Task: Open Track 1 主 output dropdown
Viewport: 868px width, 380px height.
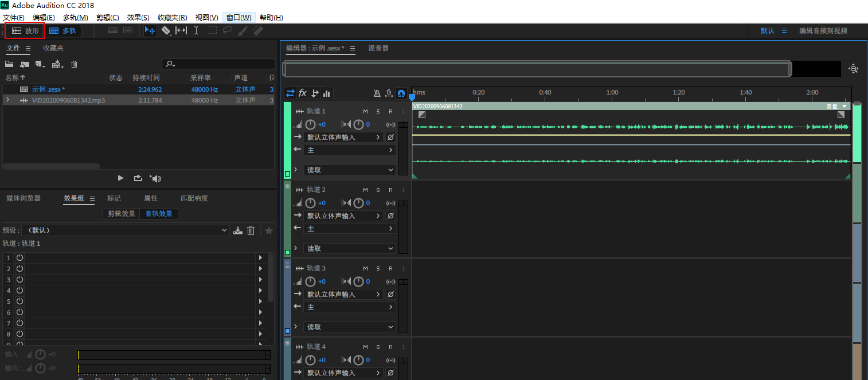Action: 350,150
